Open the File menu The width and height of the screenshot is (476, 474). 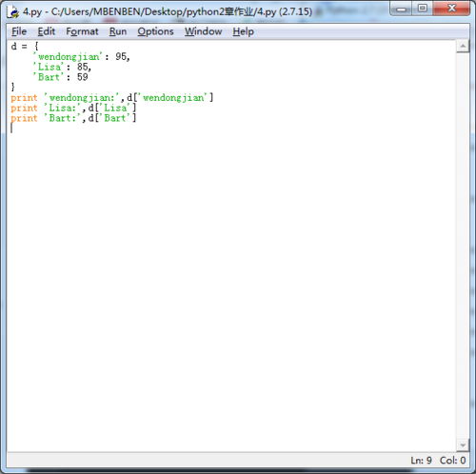(x=19, y=31)
